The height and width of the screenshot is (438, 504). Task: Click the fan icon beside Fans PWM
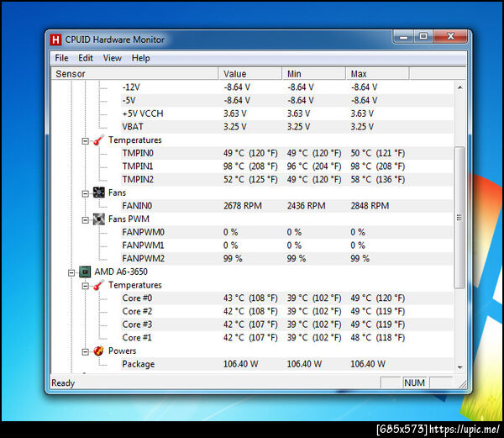pos(98,219)
